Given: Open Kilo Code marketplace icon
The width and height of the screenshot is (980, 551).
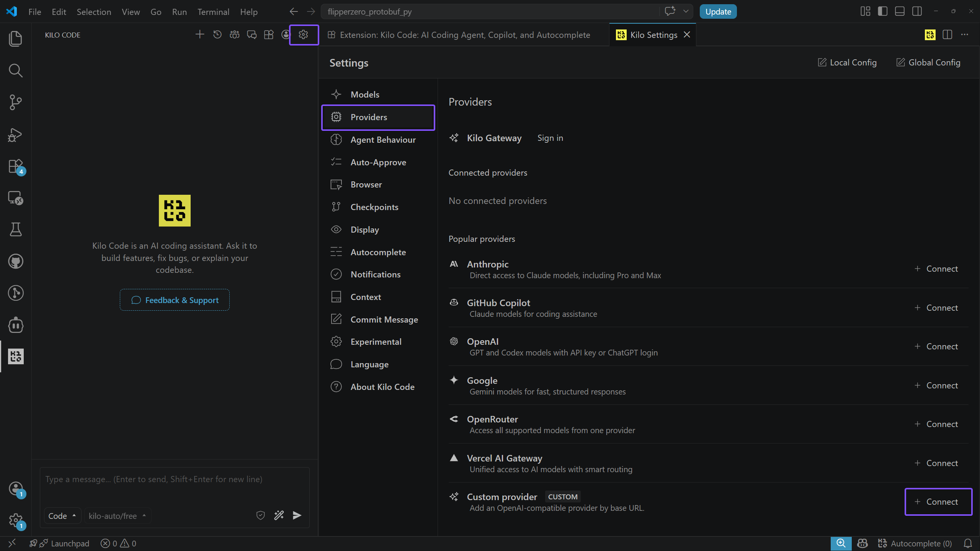Looking at the screenshot, I should coord(269,34).
